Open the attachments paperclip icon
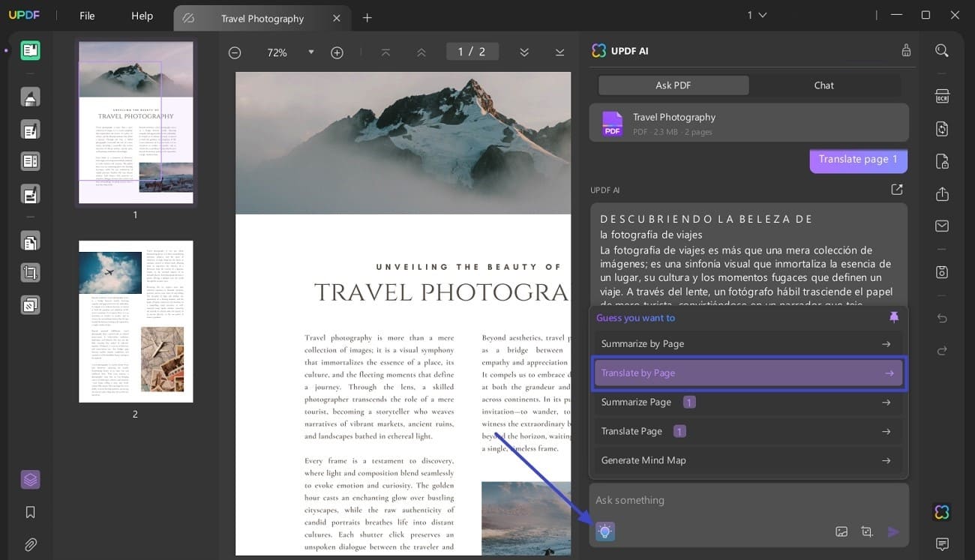Screen dimensions: 975x560 (x=30, y=544)
